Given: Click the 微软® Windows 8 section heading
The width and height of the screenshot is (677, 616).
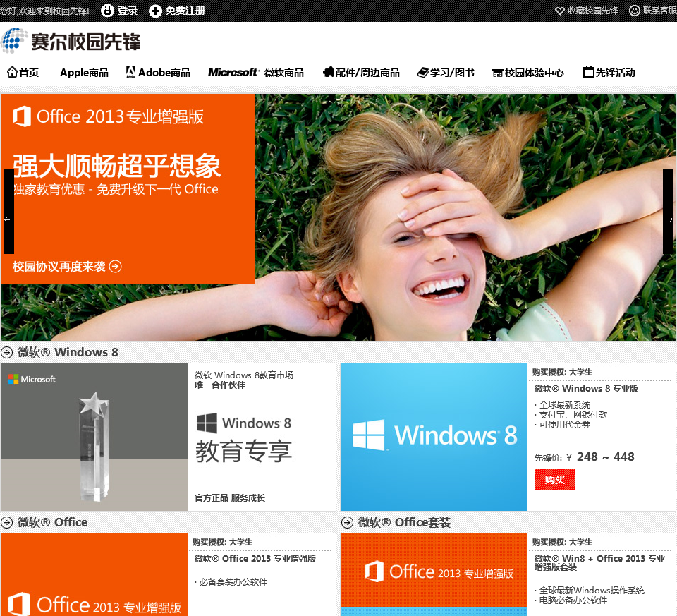Looking at the screenshot, I should (x=68, y=353).
